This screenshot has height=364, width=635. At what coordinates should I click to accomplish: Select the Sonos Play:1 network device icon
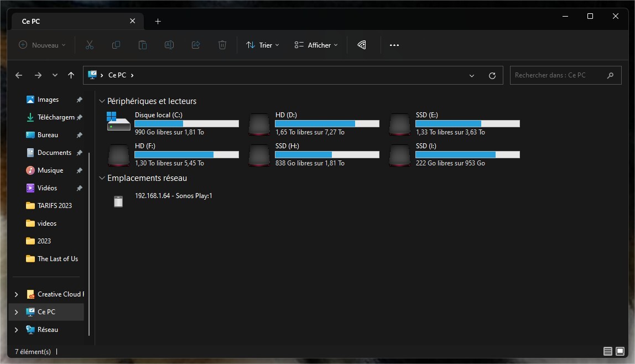(x=118, y=201)
